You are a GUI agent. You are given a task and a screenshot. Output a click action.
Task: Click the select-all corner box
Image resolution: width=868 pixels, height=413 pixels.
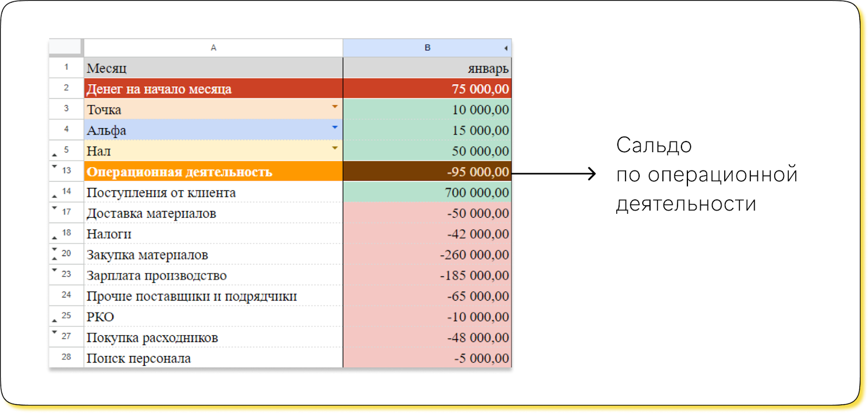(x=65, y=47)
